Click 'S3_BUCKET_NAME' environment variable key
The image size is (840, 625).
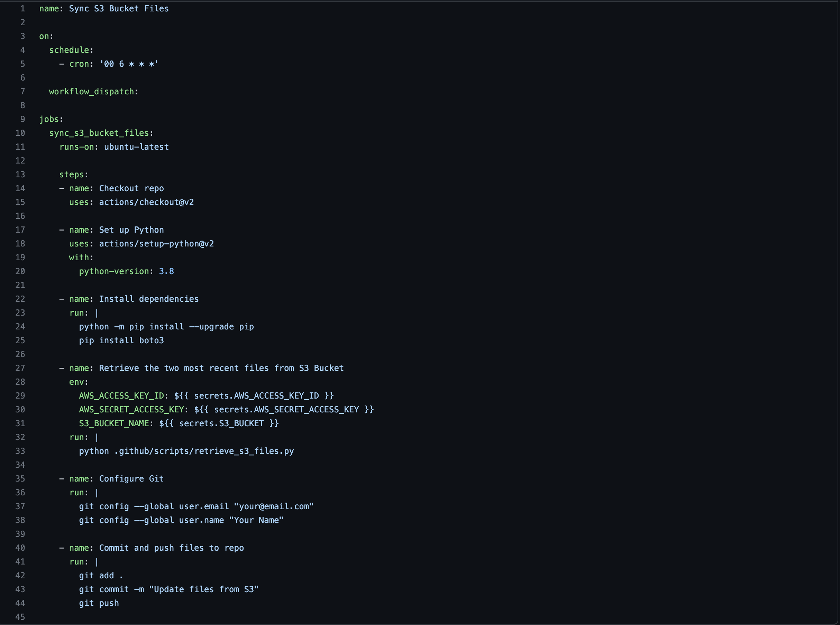(x=113, y=423)
